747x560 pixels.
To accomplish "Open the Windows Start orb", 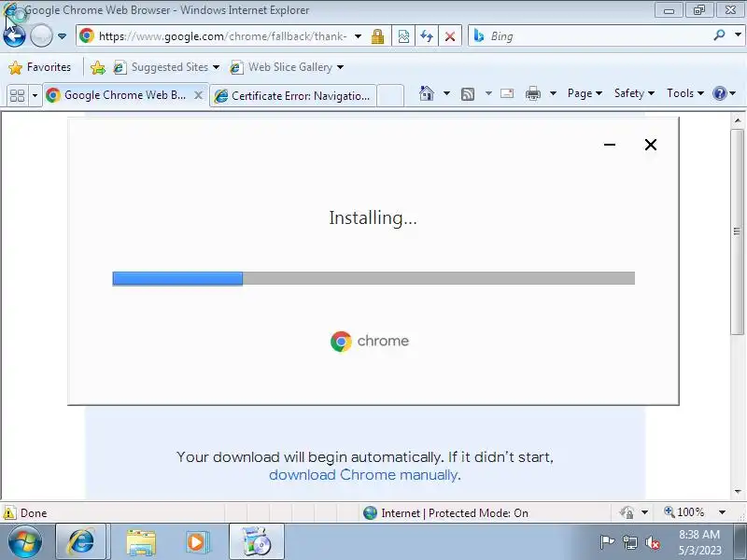I will (25, 542).
